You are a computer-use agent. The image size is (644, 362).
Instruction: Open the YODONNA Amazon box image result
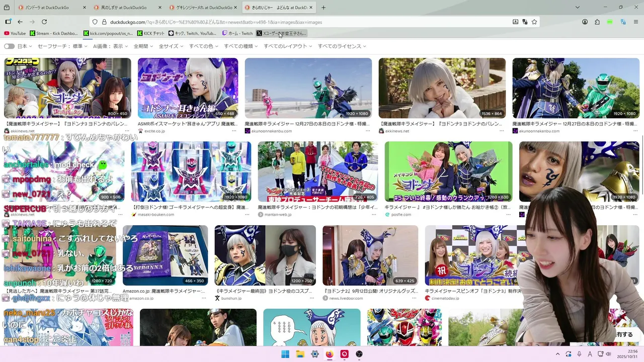pos(165,255)
